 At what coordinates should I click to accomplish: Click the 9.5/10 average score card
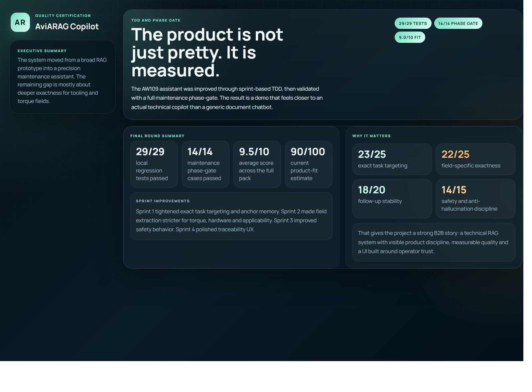coord(257,164)
